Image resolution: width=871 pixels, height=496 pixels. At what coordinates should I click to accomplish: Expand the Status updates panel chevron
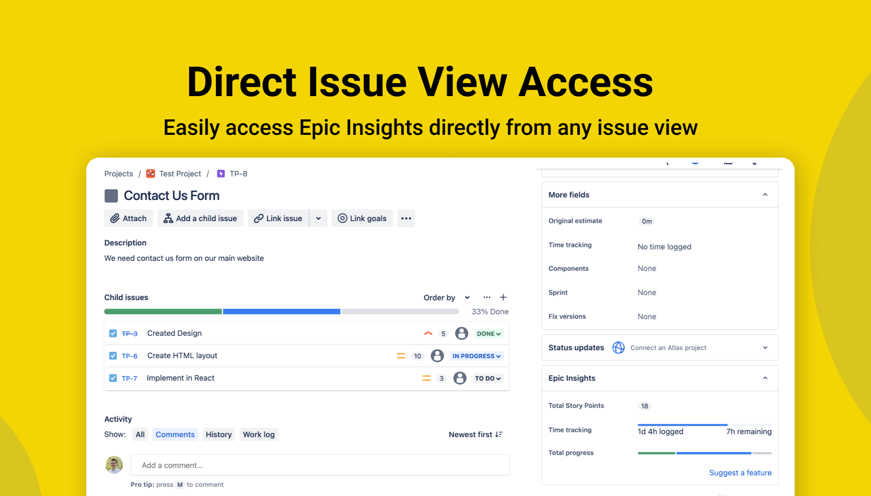pos(765,348)
